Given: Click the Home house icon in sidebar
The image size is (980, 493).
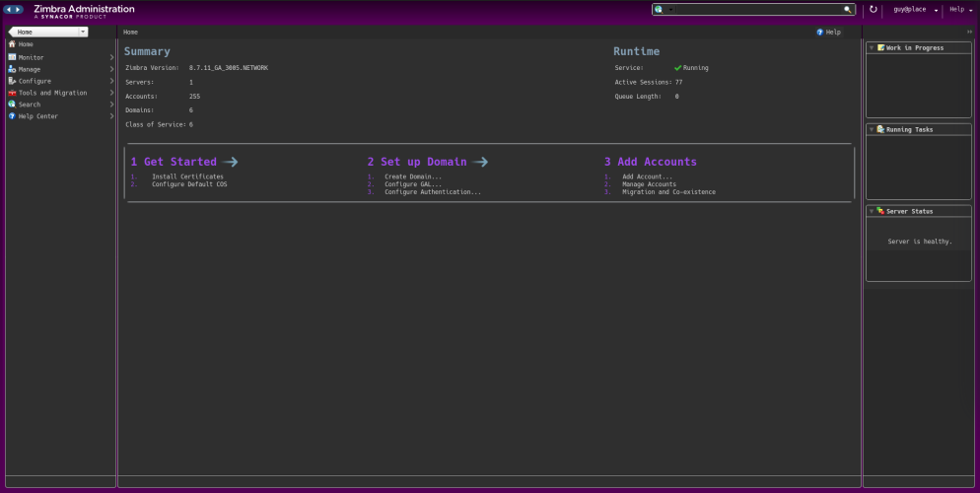Looking at the screenshot, I should point(12,44).
